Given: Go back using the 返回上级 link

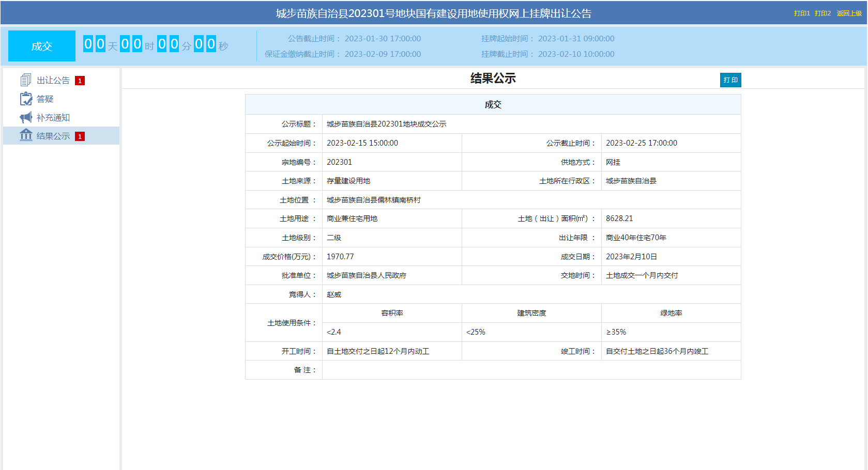Looking at the screenshot, I should point(849,13).
